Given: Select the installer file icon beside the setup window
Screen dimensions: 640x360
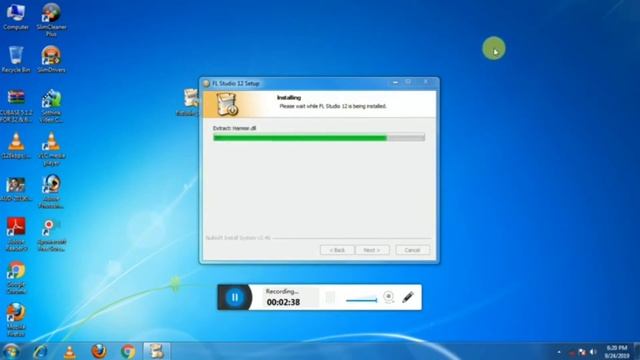Looking at the screenshot, I should (189, 102).
